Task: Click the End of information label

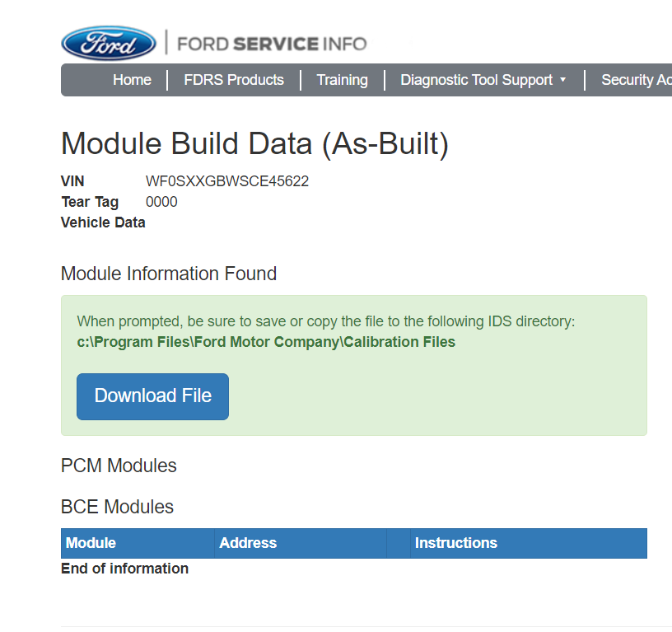Action: pos(124,568)
